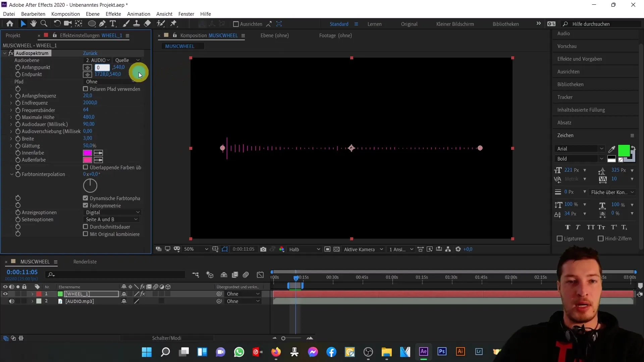Disable Farbsymmetrie checkbox
644x362 pixels.
point(86,205)
